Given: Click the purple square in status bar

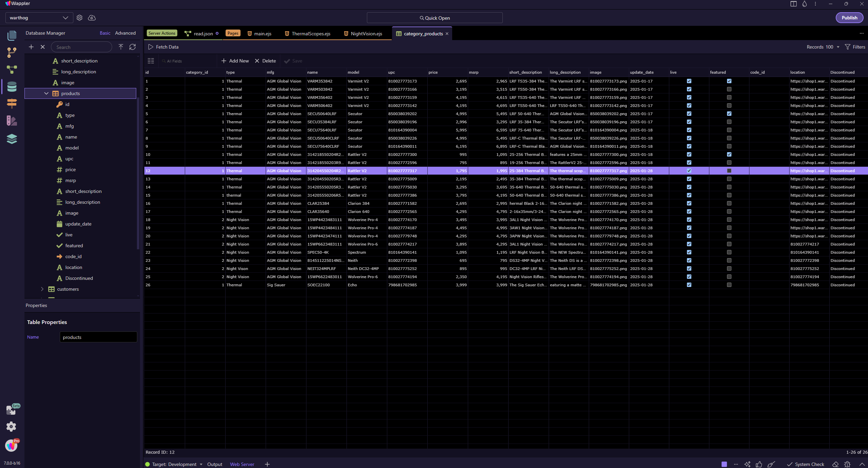Looking at the screenshot, I should [724, 464].
